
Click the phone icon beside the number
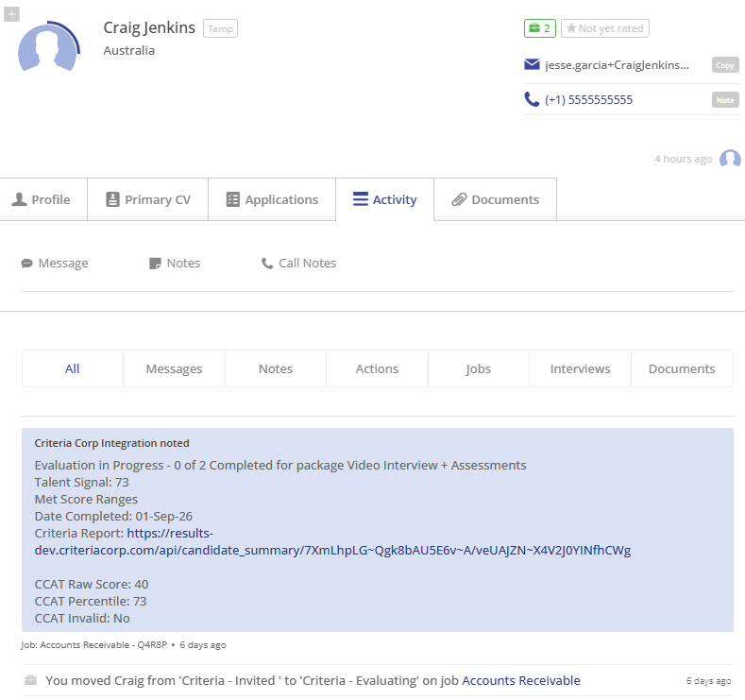(532, 99)
